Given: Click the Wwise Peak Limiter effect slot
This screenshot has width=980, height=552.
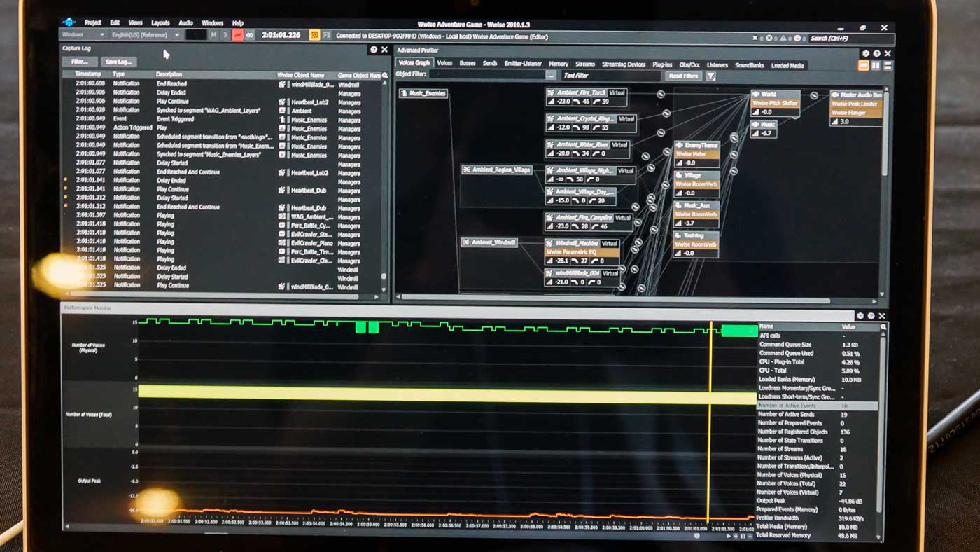Looking at the screenshot, I should coord(856,103).
